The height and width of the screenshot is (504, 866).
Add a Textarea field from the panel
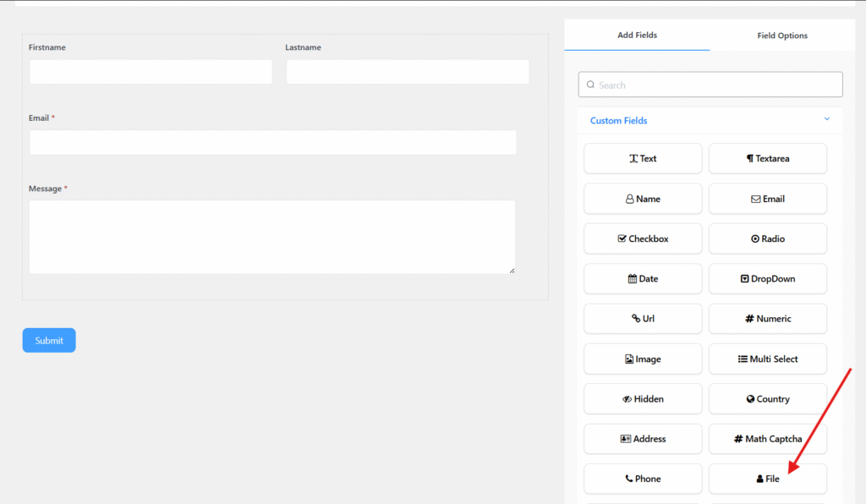pos(767,158)
